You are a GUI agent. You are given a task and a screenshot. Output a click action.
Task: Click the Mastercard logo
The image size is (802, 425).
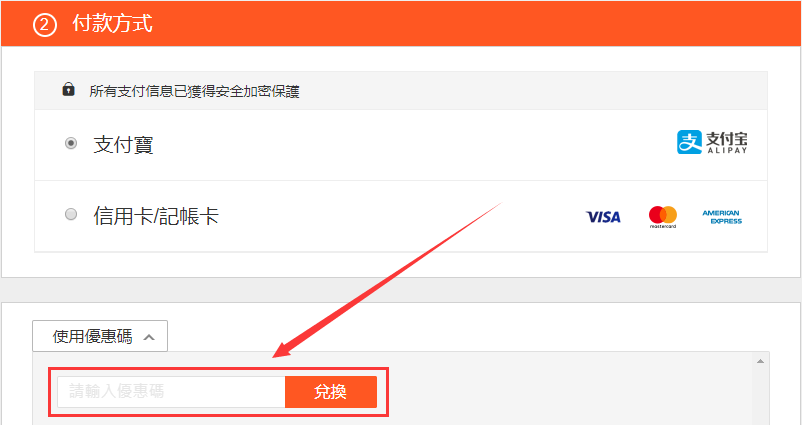click(x=663, y=217)
